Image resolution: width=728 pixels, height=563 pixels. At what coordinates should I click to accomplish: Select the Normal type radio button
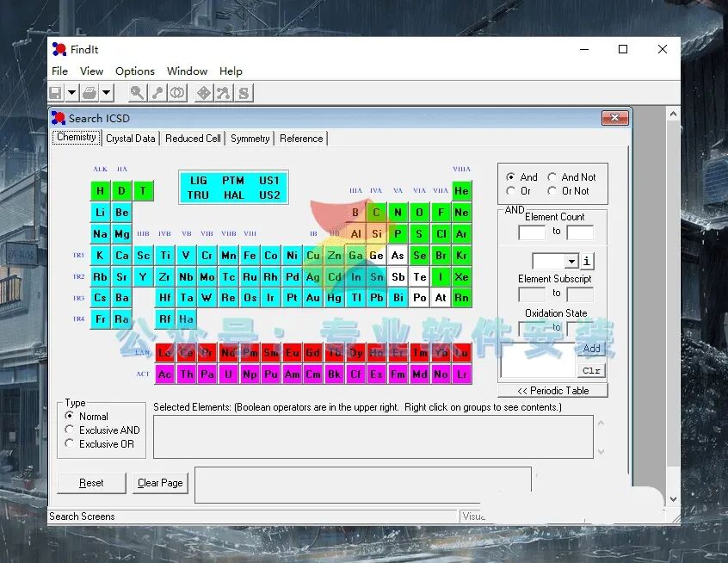69,416
